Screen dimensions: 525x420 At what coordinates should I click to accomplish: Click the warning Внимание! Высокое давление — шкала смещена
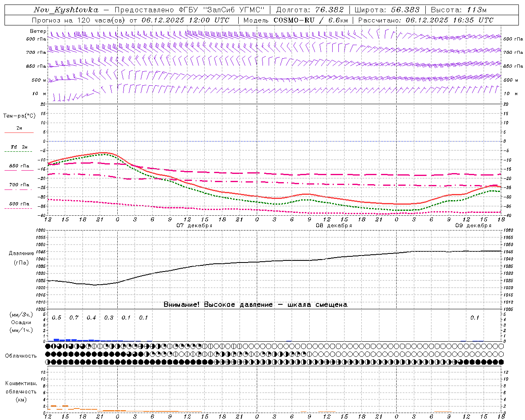[255, 305]
